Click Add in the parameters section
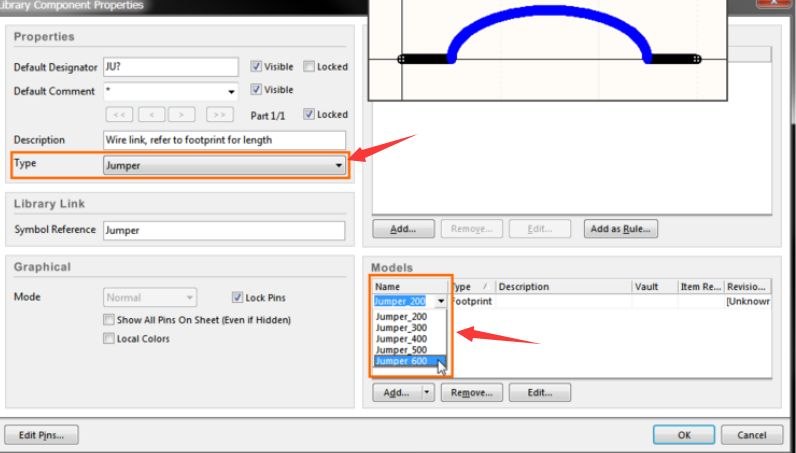This screenshot has height=453, width=796. pos(403,229)
